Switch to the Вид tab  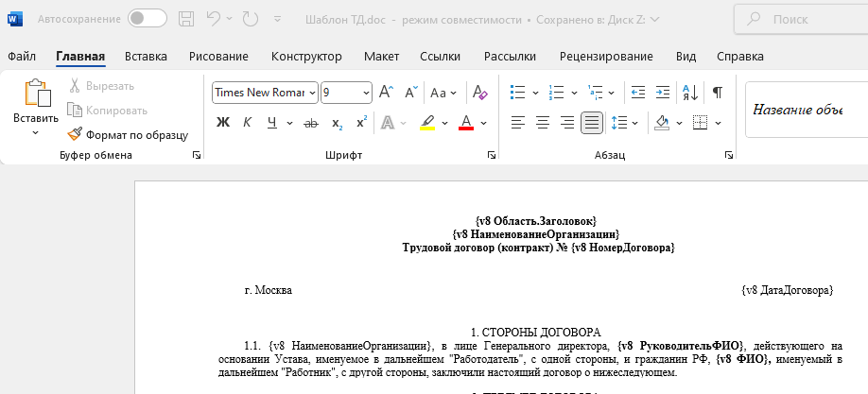686,57
